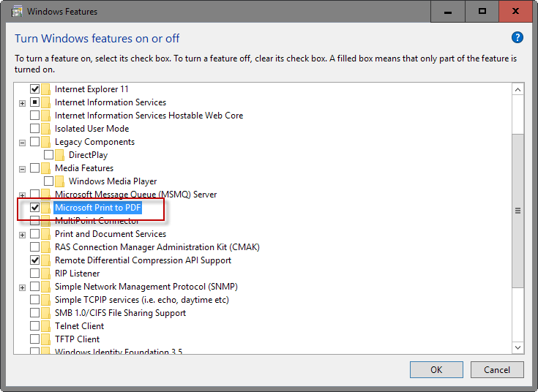The image size is (538, 392).
Task: Select Remote Differential Compression API Support label
Action: tap(143, 260)
